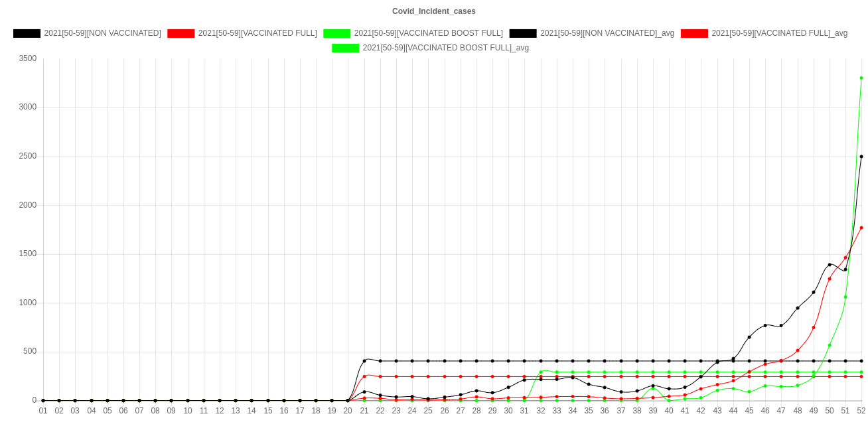Click the rising green curve data point at week 50
The image size is (868, 434).
tap(830, 345)
